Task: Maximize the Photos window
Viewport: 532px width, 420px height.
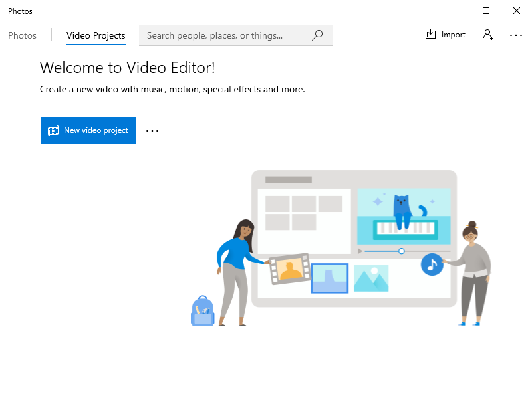Action: [x=486, y=11]
